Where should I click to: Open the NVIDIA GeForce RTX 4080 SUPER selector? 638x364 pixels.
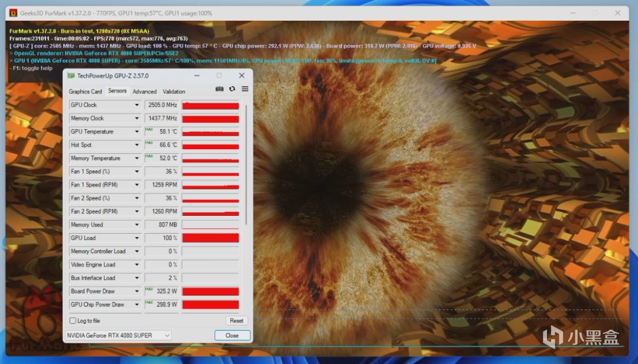(118, 335)
